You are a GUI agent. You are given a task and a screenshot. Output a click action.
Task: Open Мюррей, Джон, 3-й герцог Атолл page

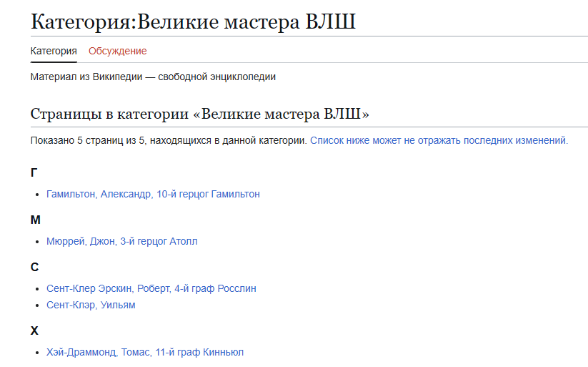click(x=121, y=241)
